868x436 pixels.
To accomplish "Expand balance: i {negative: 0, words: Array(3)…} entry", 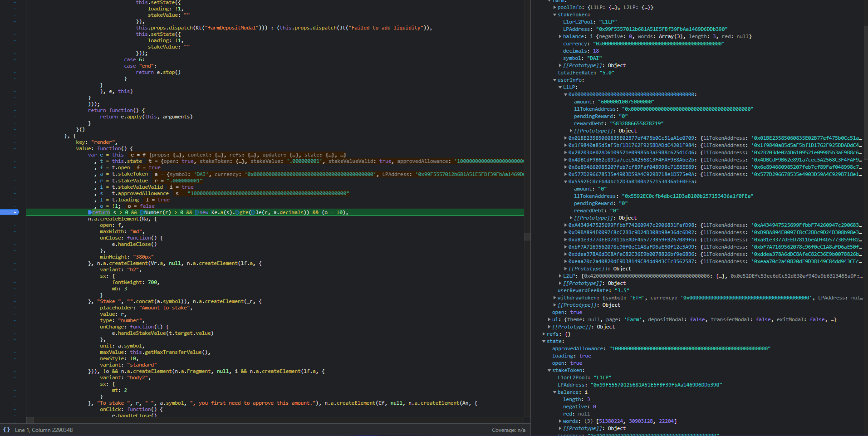I will (x=560, y=36).
